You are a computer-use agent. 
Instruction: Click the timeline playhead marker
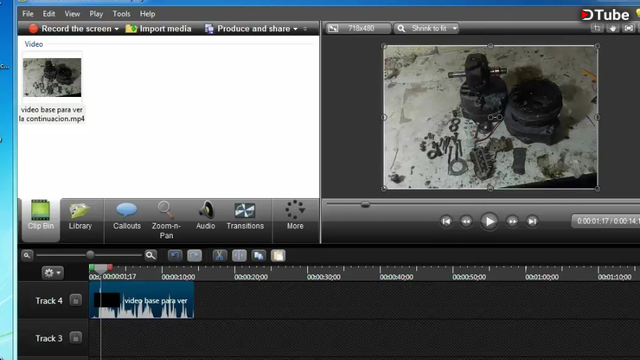coord(101,269)
